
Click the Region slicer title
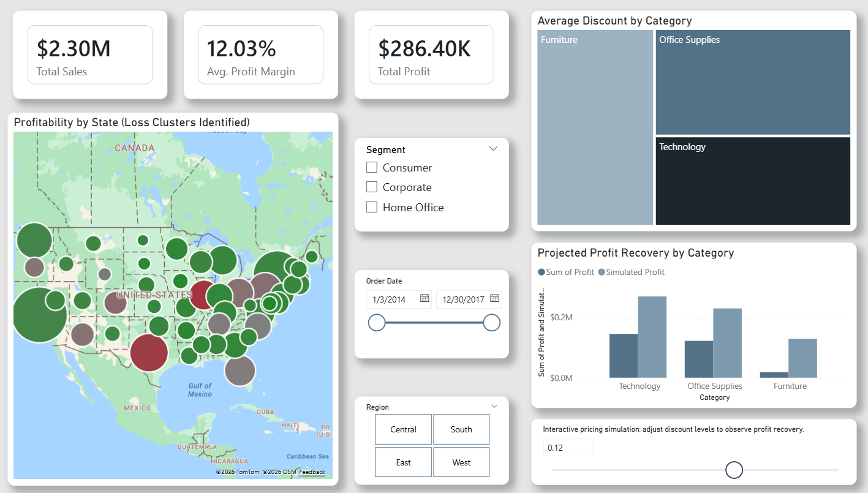click(x=377, y=407)
